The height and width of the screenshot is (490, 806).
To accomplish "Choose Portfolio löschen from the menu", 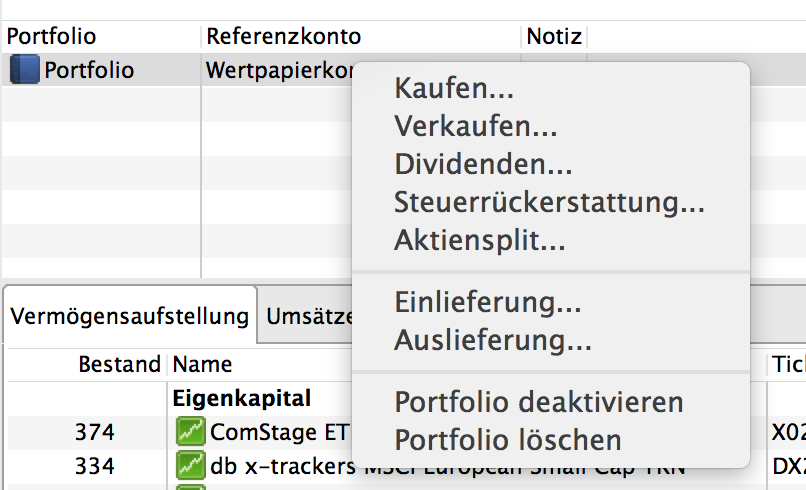I will point(508,440).
